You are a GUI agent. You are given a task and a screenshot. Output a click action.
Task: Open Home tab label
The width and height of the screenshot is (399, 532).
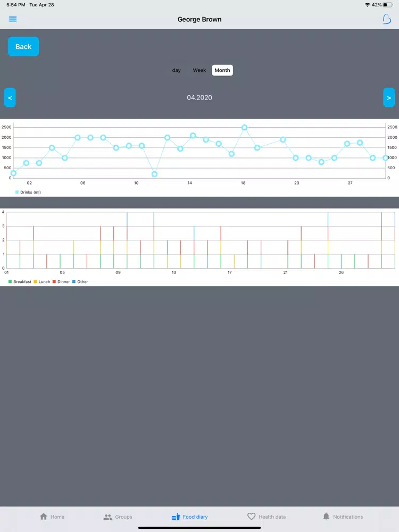(x=57, y=517)
